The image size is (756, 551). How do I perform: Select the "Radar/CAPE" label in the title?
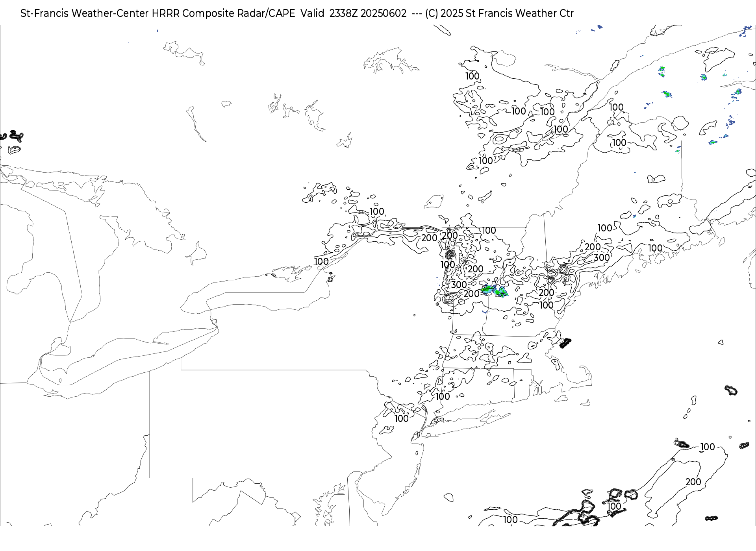click(x=266, y=13)
